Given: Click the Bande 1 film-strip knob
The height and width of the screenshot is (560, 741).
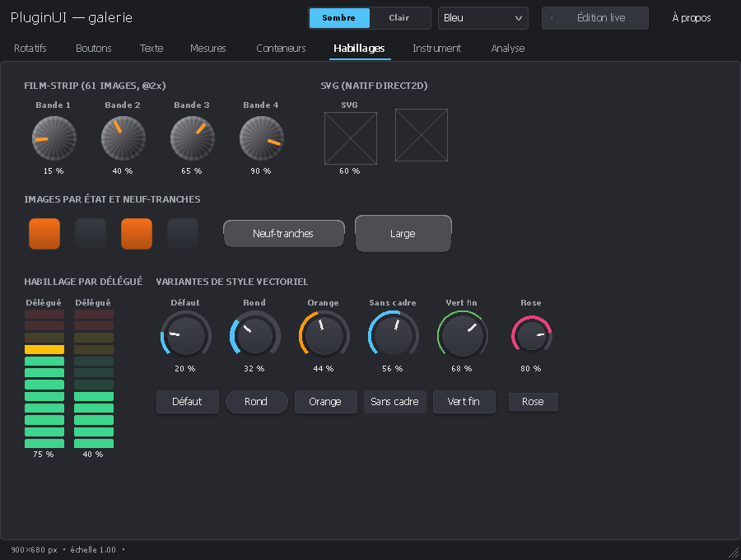Looking at the screenshot, I should coord(54,138).
